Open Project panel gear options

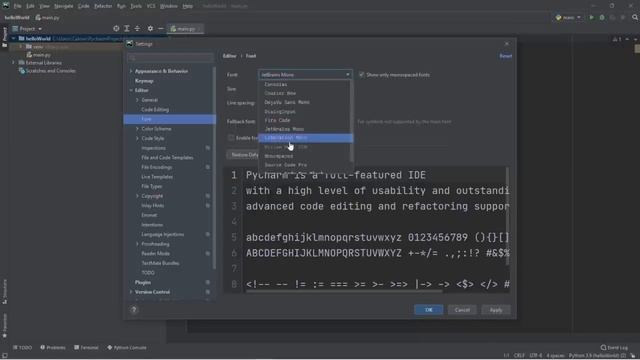click(150, 29)
